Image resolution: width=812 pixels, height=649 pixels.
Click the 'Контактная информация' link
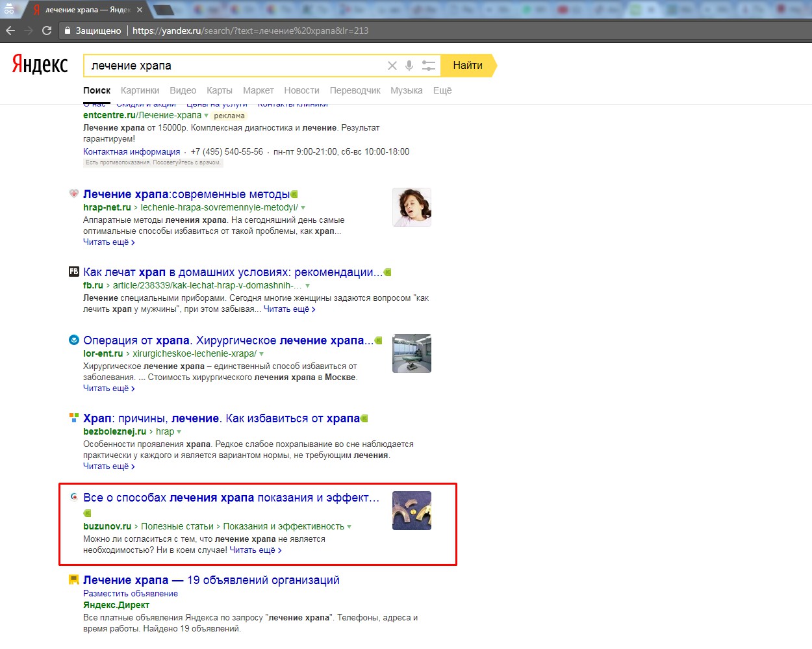pos(131,151)
